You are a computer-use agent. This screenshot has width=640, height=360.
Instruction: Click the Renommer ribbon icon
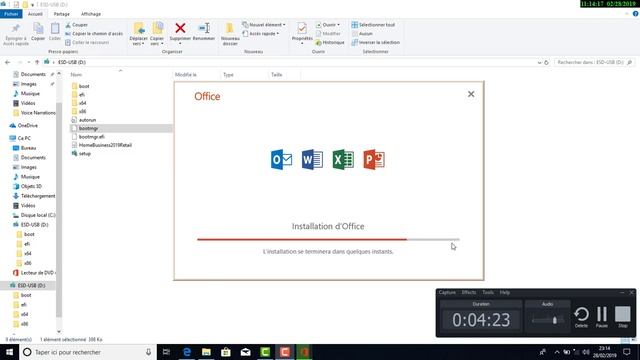(204, 28)
